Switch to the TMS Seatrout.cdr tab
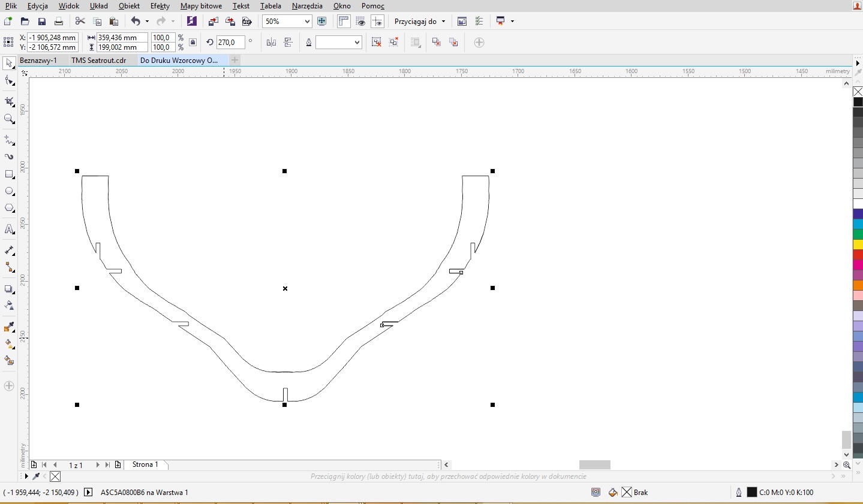The width and height of the screenshot is (863, 504). coord(98,61)
